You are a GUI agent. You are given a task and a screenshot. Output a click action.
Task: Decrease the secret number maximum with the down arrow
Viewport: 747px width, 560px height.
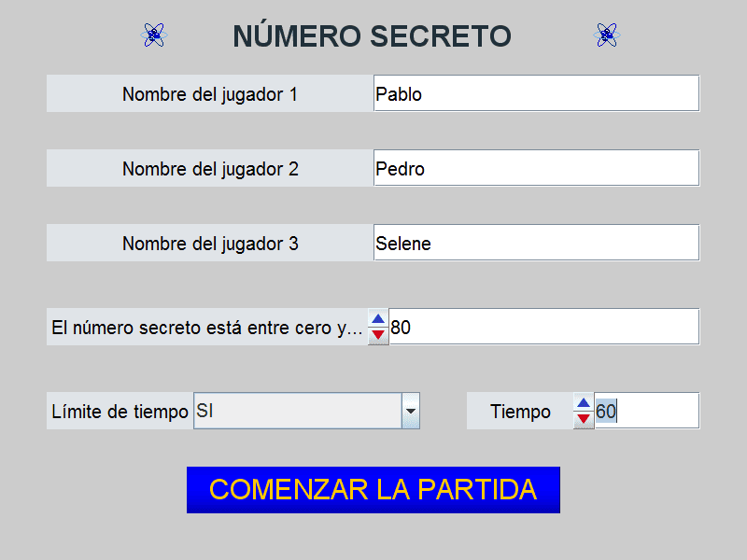point(378,334)
